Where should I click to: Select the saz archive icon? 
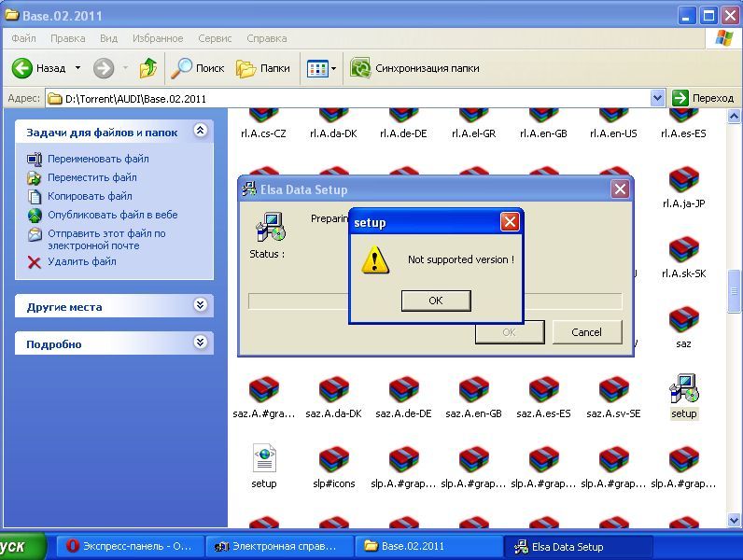coord(684,320)
